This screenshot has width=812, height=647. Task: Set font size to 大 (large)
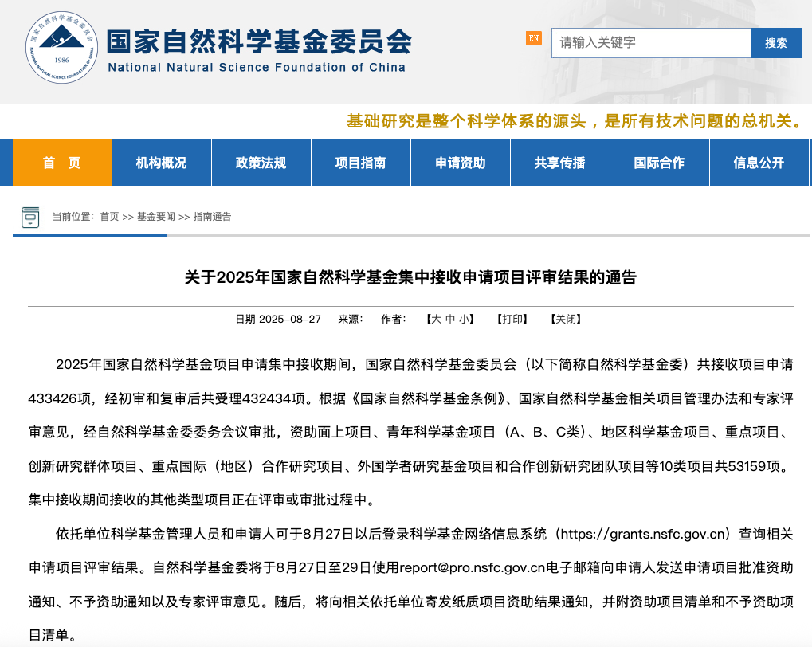click(436, 319)
